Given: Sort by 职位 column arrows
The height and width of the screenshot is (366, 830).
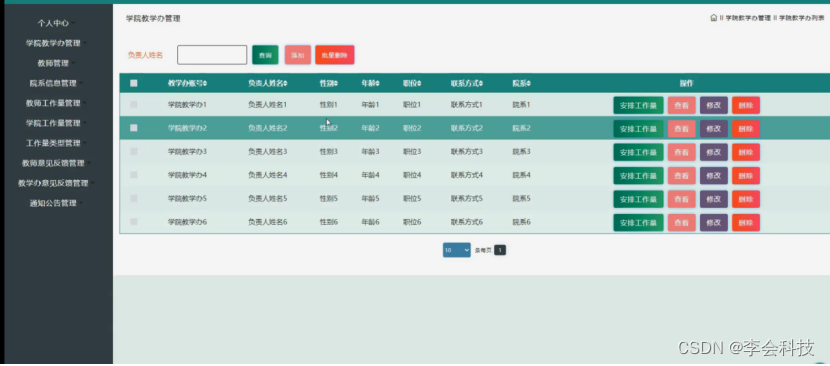Looking at the screenshot, I should point(419,84).
